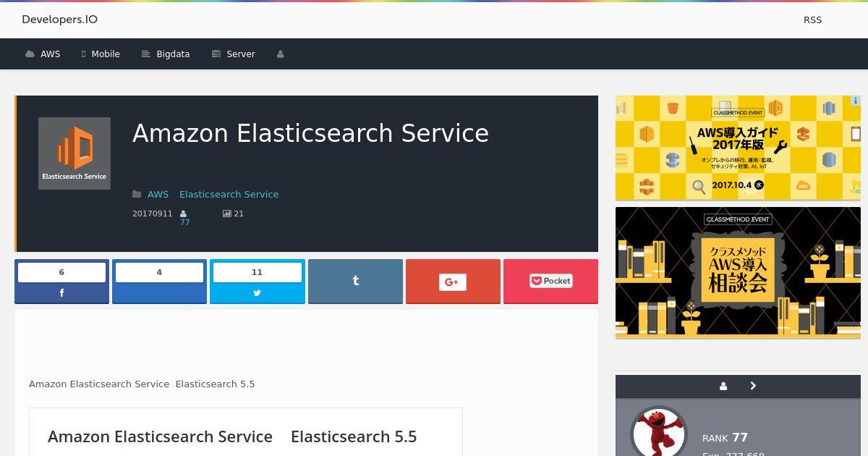Click the phone icon beside Mobile

point(84,54)
